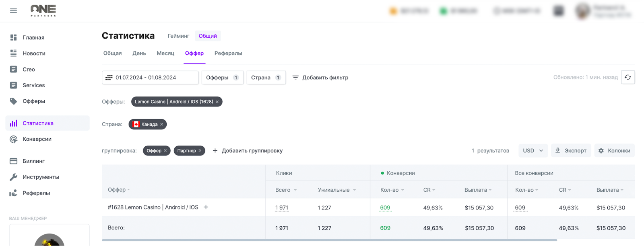Click Всего: total row label
This screenshot has height=246, width=644.
tap(116, 228)
